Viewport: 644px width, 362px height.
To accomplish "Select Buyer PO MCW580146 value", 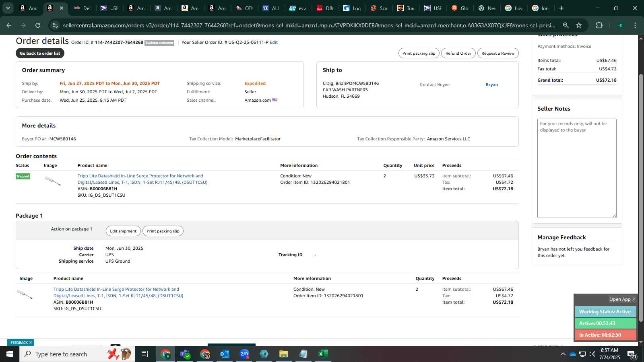I will pyautogui.click(x=63, y=139).
